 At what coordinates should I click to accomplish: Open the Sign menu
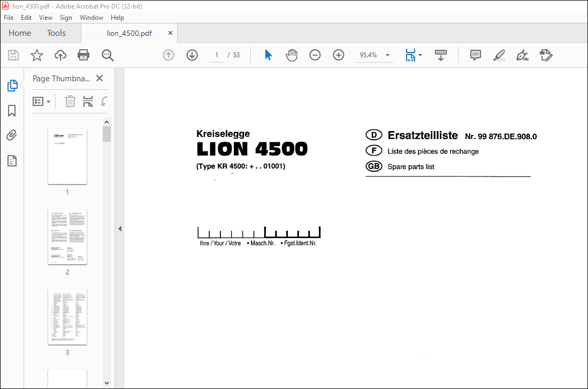[x=66, y=18]
